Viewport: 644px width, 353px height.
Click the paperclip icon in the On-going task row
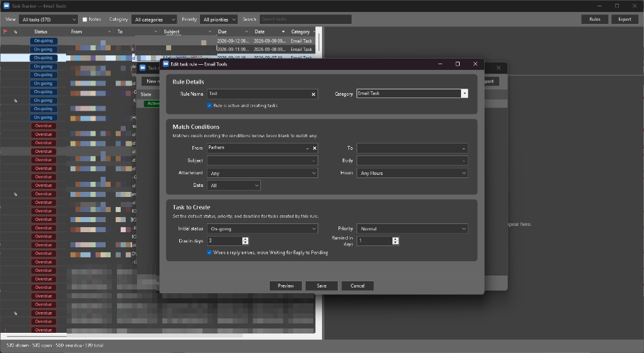16,100
